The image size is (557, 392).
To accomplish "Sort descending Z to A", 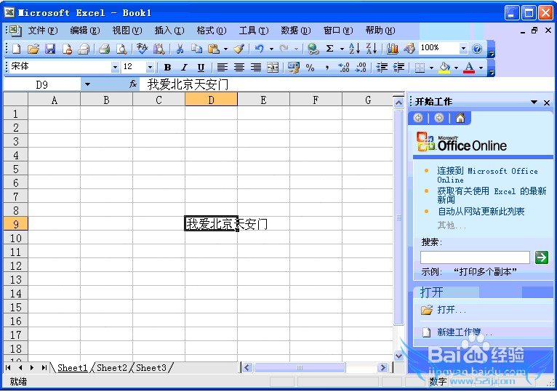I will (372, 49).
